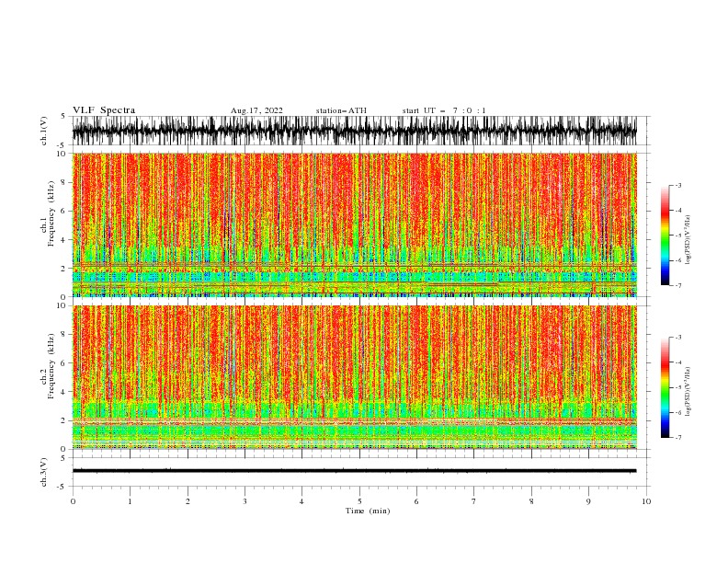Image resolution: width=728 pixels, height=563 pixels.
Task: Click the 'station=ATH' label
Action: tap(341, 110)
